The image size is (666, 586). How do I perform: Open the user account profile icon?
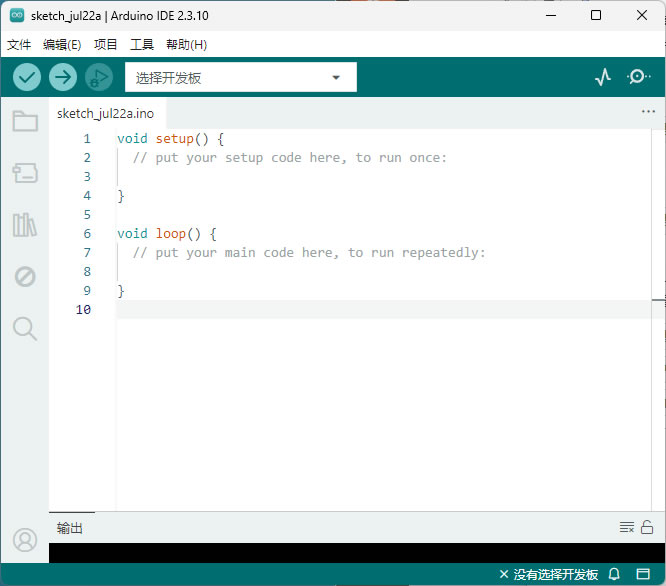tap(25, 540)
